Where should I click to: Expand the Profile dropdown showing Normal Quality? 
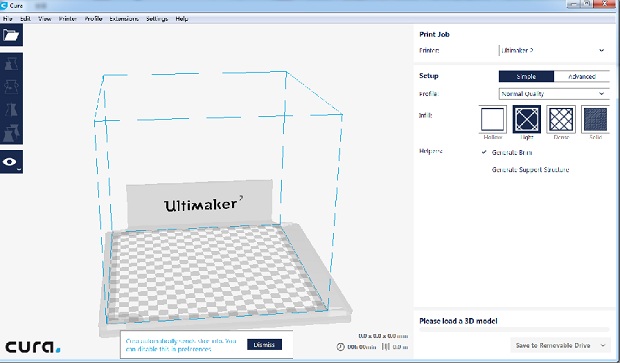tap(554, 94)
